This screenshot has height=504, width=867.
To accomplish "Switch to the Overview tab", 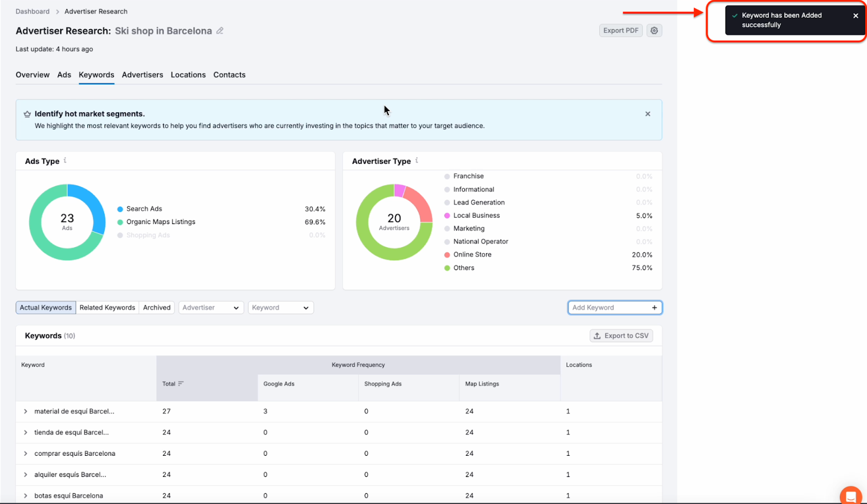I will pos(33,75).
